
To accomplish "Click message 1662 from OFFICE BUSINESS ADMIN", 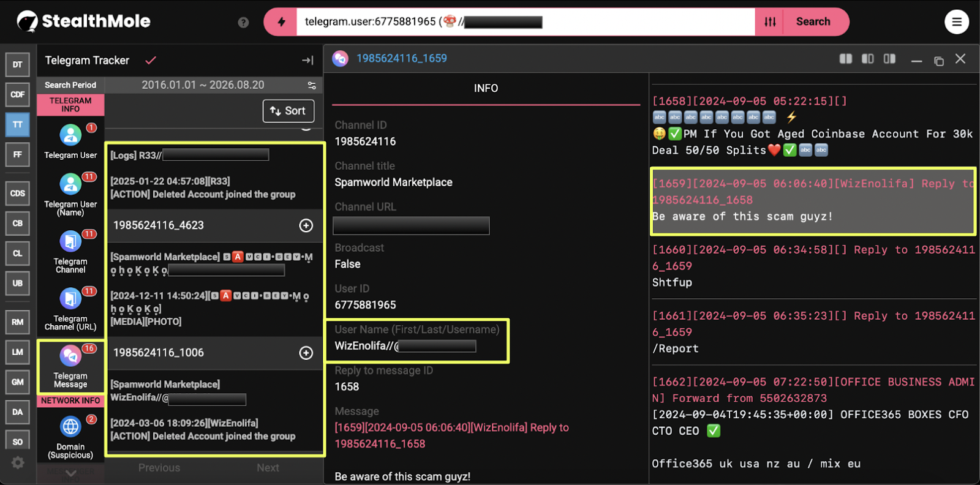I will [x=813, y=423].
